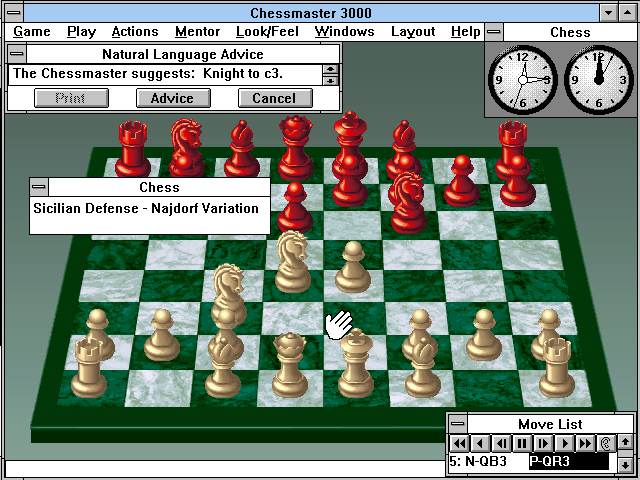This screenshot has height=480, width=640.
Task: Select the red king piece
Action: tap(350, 139)
